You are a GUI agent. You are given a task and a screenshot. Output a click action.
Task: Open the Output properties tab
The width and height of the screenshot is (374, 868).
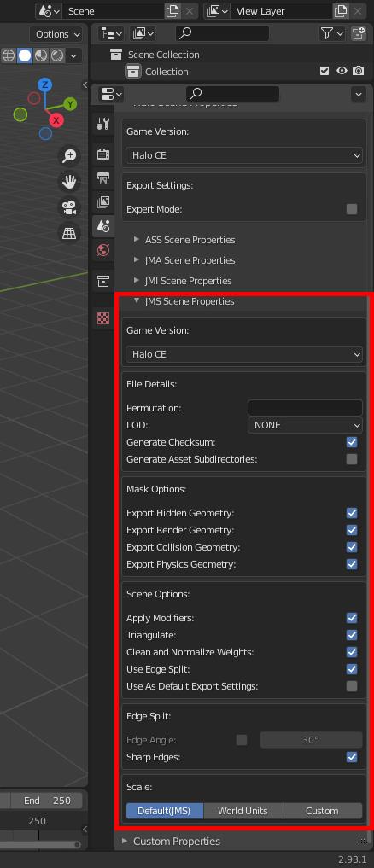(103, 178)
